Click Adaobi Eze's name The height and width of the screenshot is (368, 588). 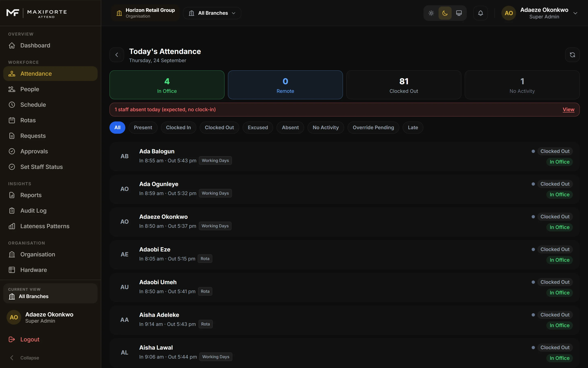tap(155, 249)
